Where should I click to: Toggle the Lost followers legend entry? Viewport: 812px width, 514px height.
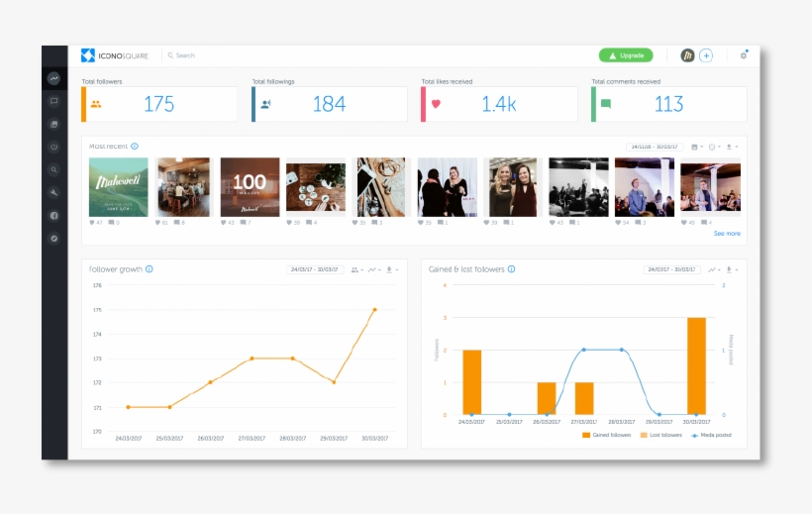click(x=661, y=435)
